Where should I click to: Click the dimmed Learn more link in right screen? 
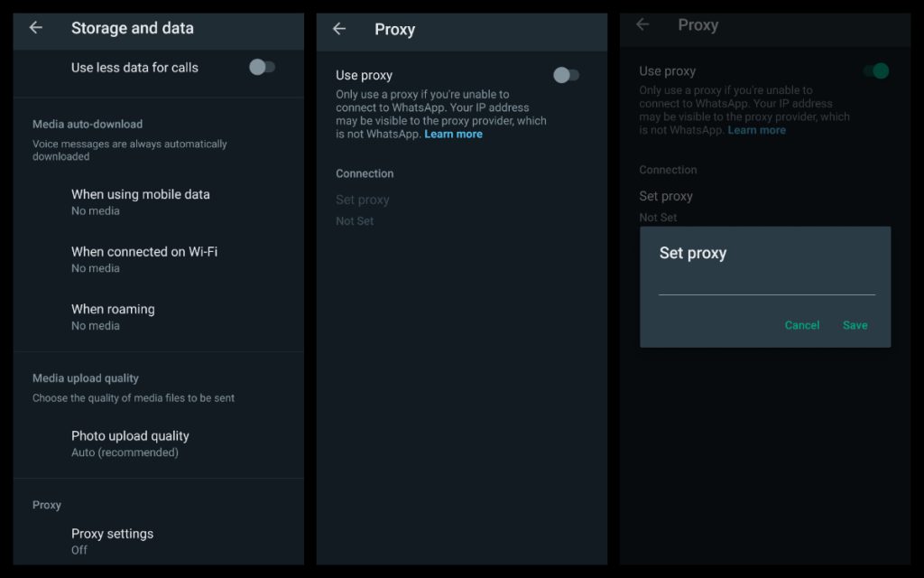(x=757, y=130)
